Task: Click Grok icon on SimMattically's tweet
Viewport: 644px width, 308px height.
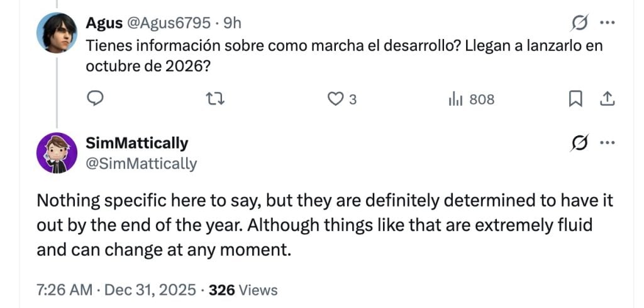Action: [577, 143]
